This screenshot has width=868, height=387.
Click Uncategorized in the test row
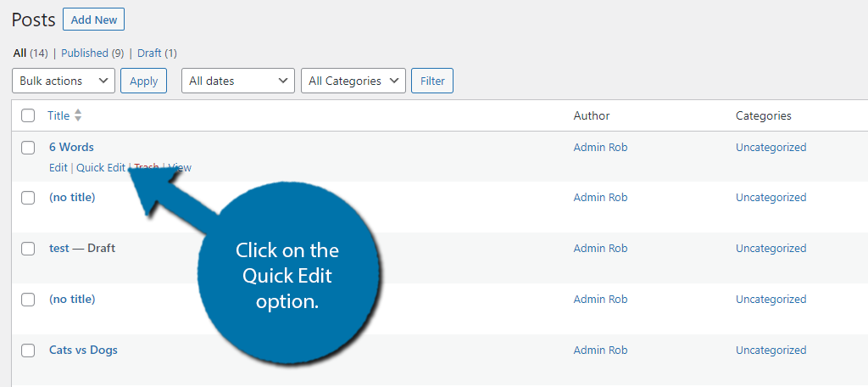771,249
